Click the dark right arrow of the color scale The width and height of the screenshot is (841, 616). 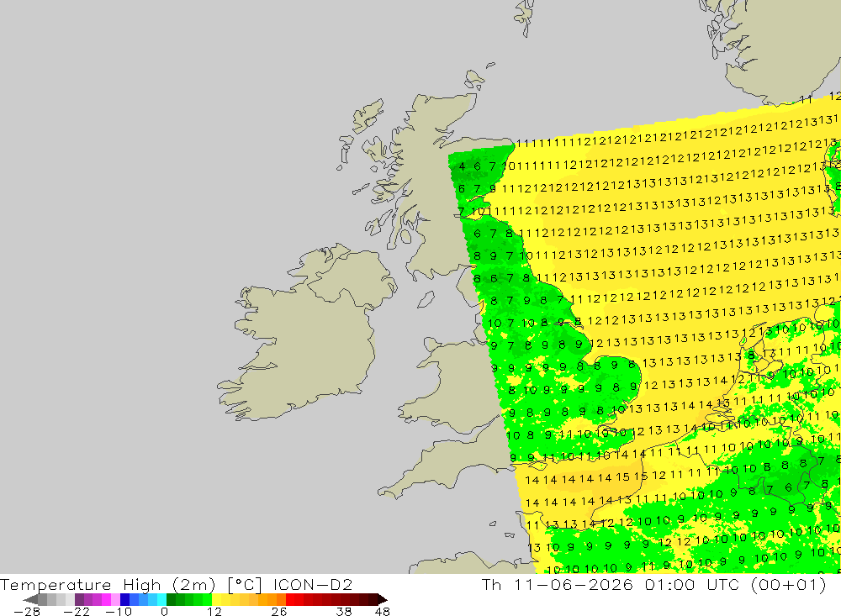381,599
